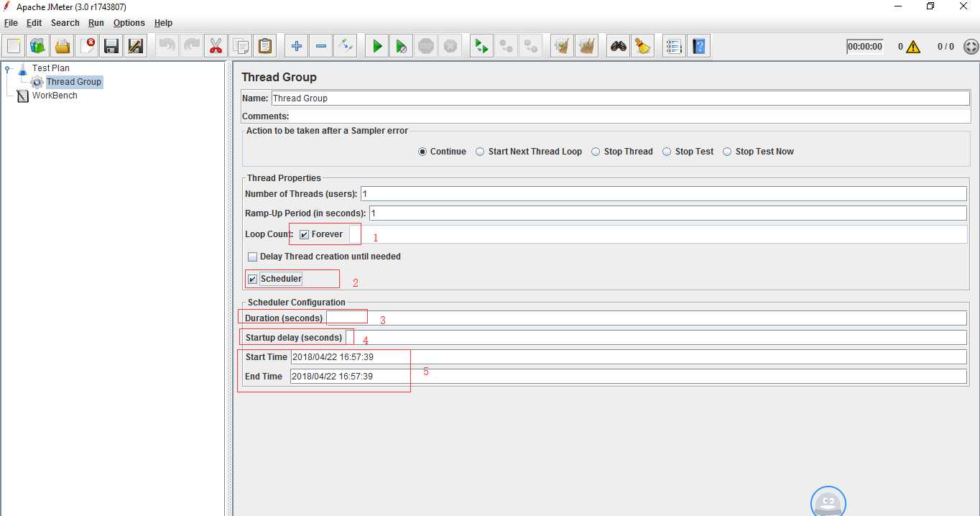Click the Paste clipboard icon
This screenshot has height=516, width=980.
(264, 47)
